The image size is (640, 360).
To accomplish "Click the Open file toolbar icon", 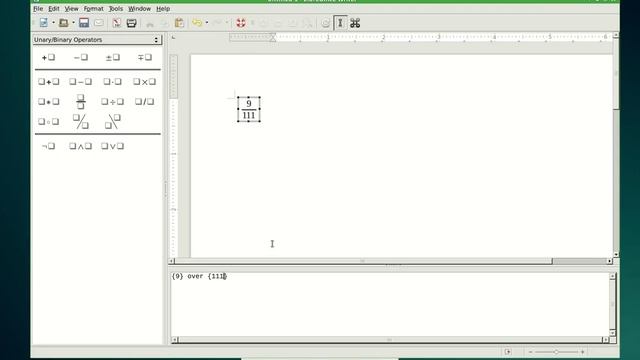I will coord(64,23).
